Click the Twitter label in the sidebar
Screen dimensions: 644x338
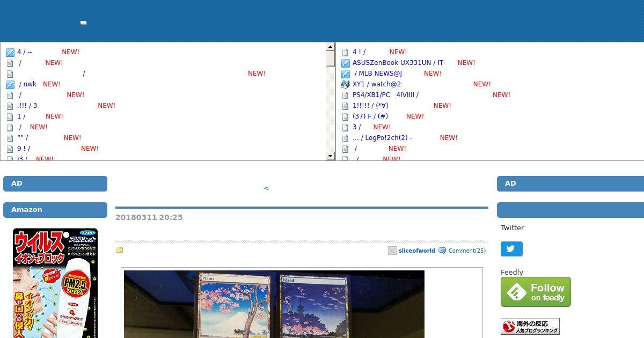coord(512,227)
